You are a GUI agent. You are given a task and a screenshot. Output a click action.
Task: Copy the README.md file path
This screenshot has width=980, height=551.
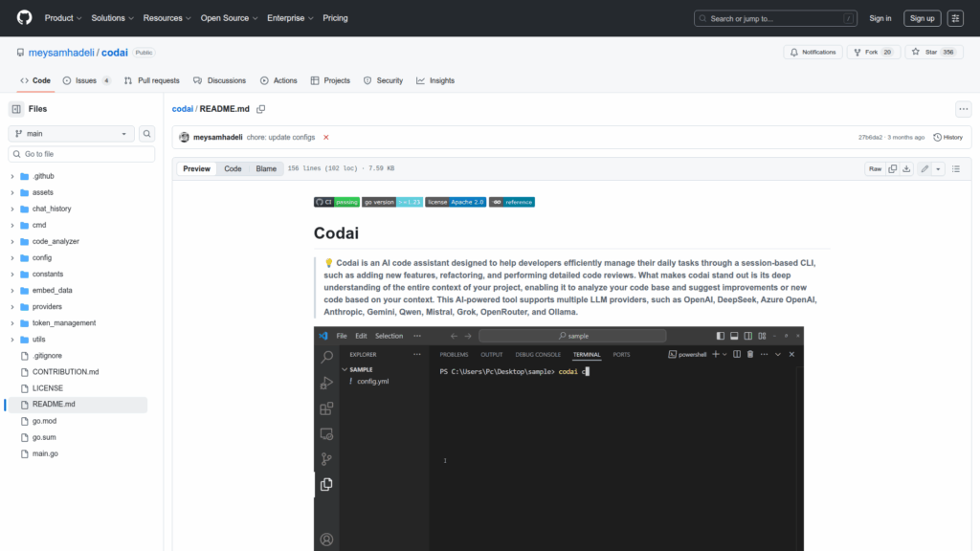260,109
